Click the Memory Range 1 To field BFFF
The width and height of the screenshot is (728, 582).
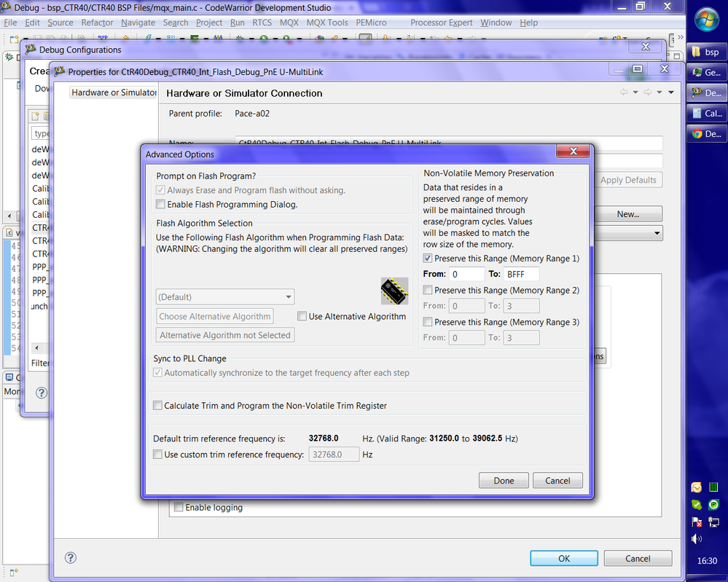point(521,274)
